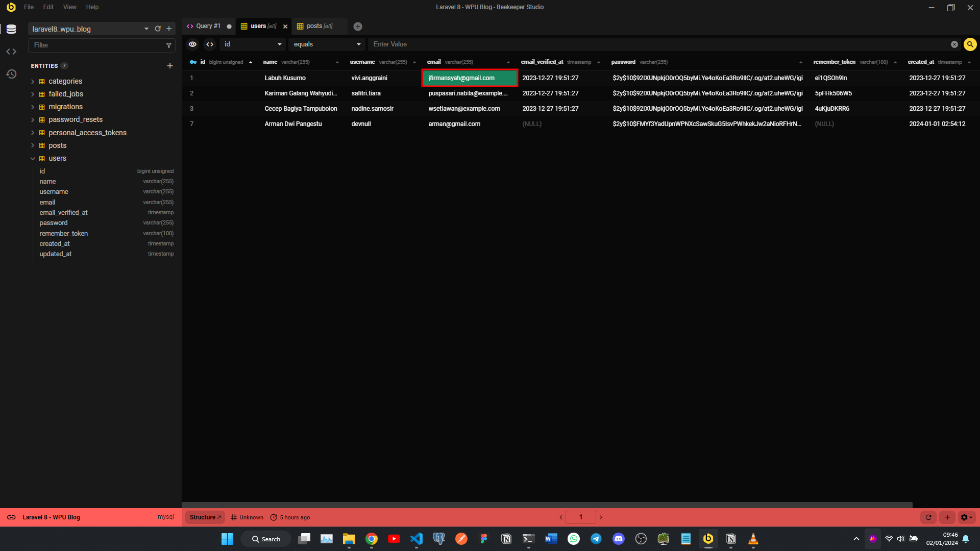The width and height of the screenshot is (980, 551).
Task: Open the View menu
Action: pyautogui.click(x=69, y=7)
